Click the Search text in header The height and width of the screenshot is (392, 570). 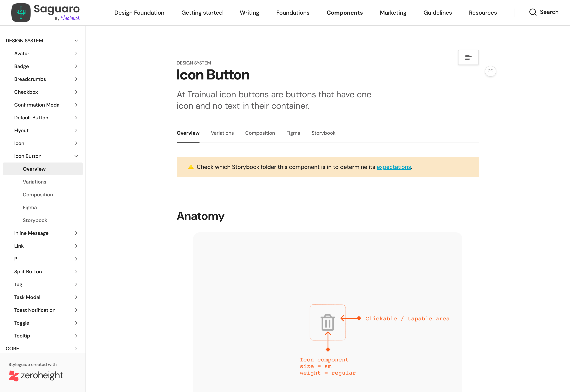pyautogui.click(x=549, y=12)
